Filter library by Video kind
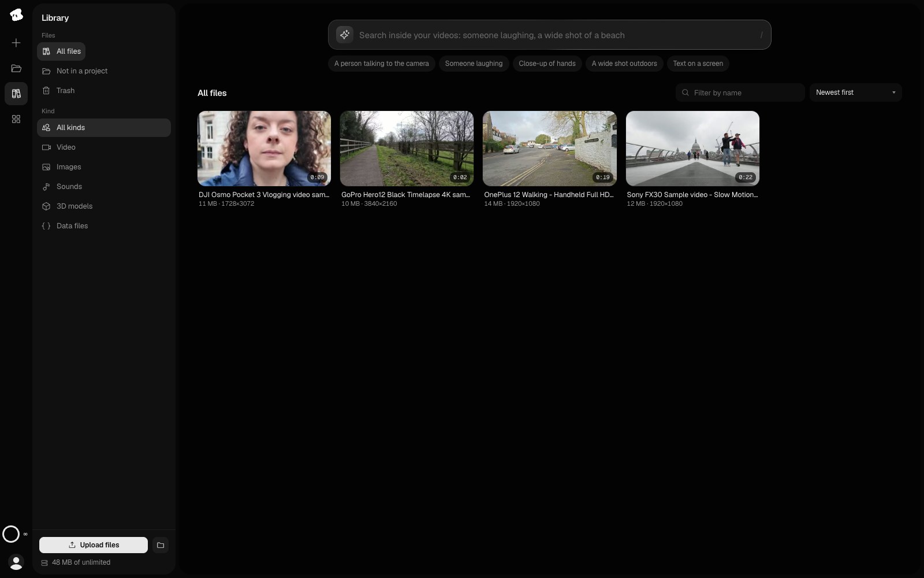 pos(104,147)
